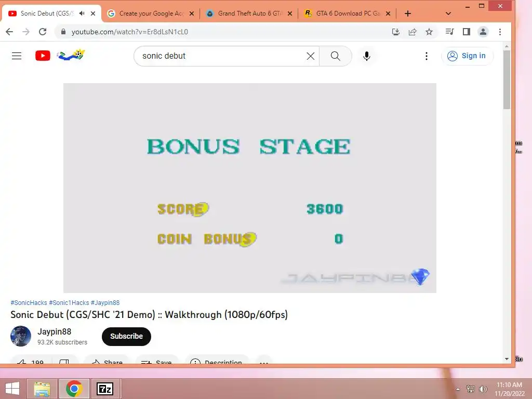
Task: Open the World Cup doodle beside YouTube logo
Action: tap(71, 55)
